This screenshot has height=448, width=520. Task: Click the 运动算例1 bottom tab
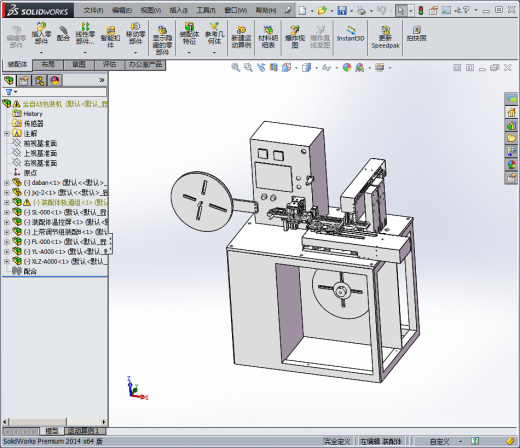click(84, 431)
